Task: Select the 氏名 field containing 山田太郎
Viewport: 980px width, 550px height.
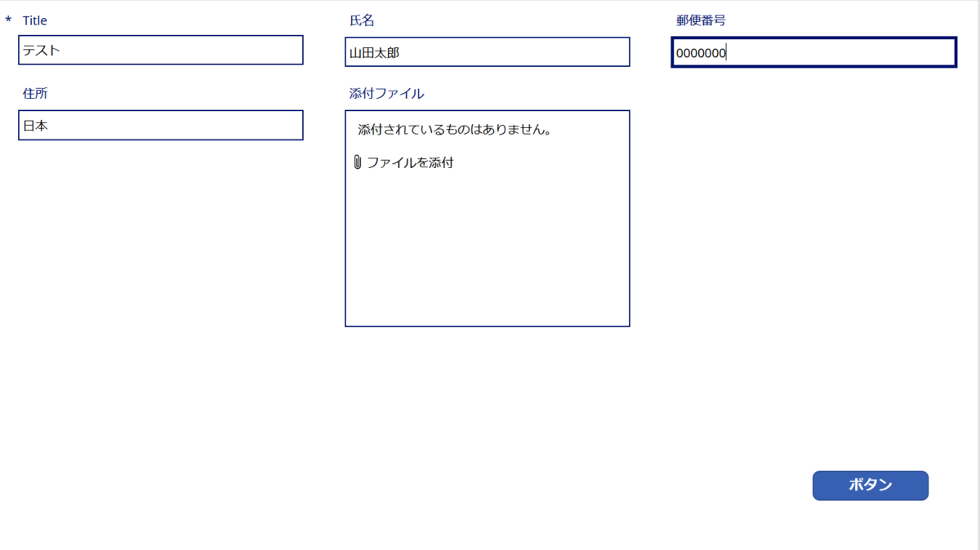Action: [487, 51]
